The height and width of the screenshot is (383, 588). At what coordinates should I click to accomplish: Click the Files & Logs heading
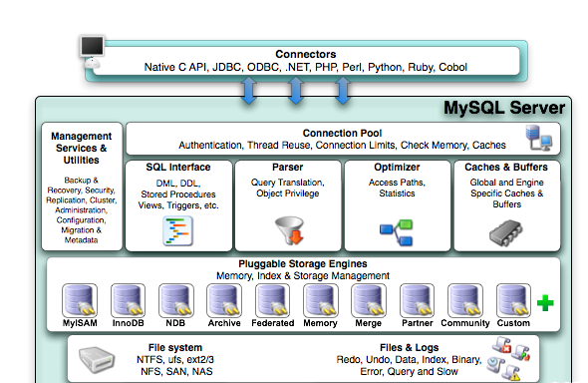410,347
